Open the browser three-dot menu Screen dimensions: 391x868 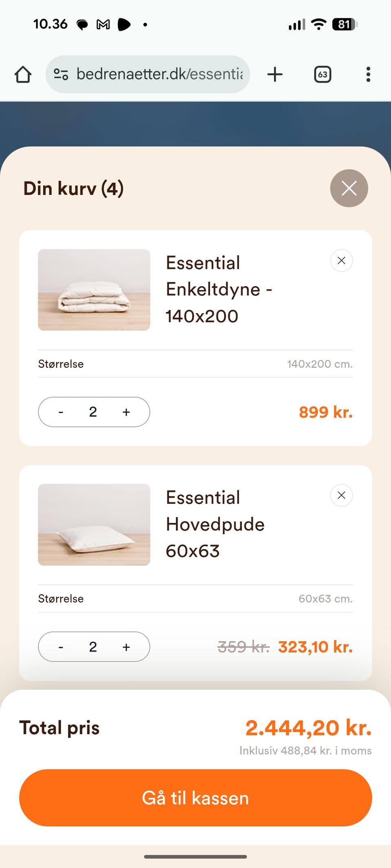click(x=368, y=74)
